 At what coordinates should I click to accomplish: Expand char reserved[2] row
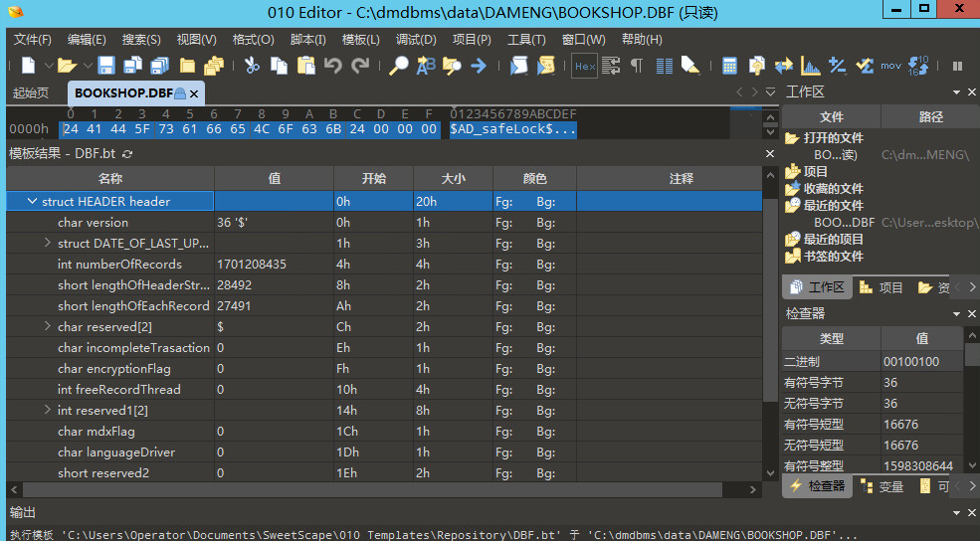tap(48, 326)
